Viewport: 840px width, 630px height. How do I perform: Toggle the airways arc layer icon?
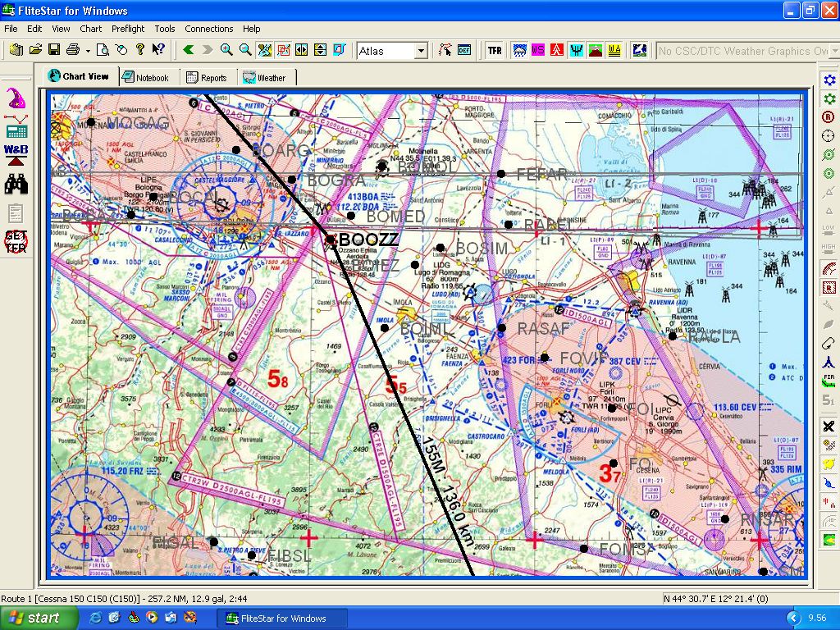[x=829, y=268]
